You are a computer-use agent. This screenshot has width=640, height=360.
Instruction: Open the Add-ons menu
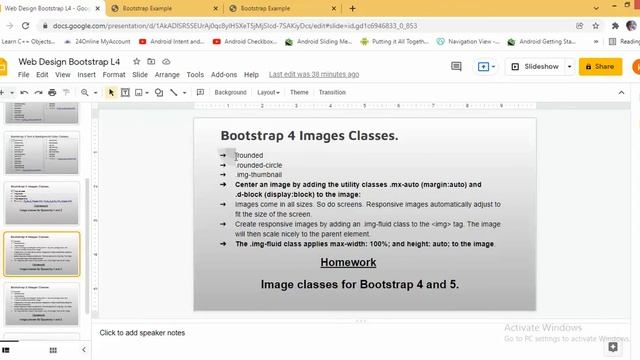(x=224, y=75)
